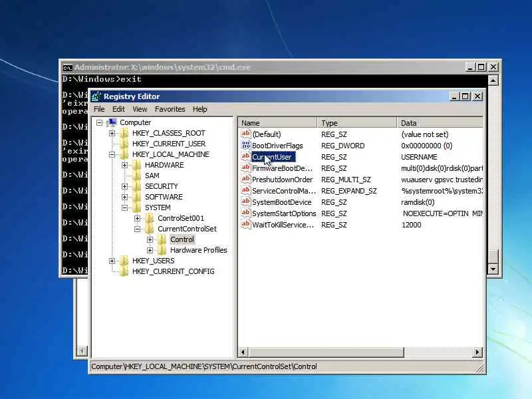The width and height of the screenshot is (532, 399).
Task: Click the HKEY_CLASSES_ROOT folder icon
Action: [124, 133]
